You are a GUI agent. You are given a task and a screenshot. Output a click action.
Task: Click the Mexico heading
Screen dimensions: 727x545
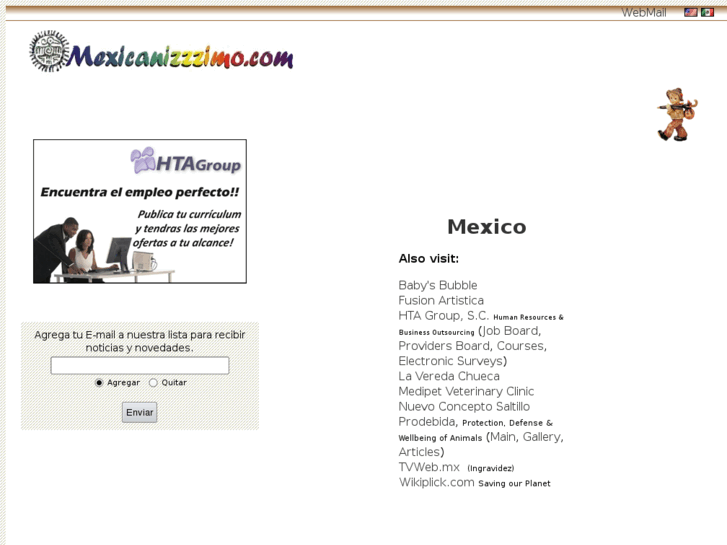[x=486, y=227]
